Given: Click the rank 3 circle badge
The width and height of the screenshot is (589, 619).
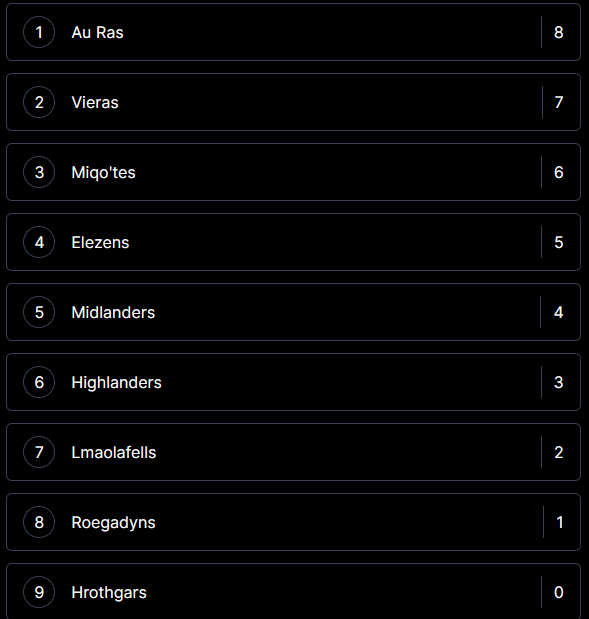Looking at the screenshot, I should (x=39, y=172).
